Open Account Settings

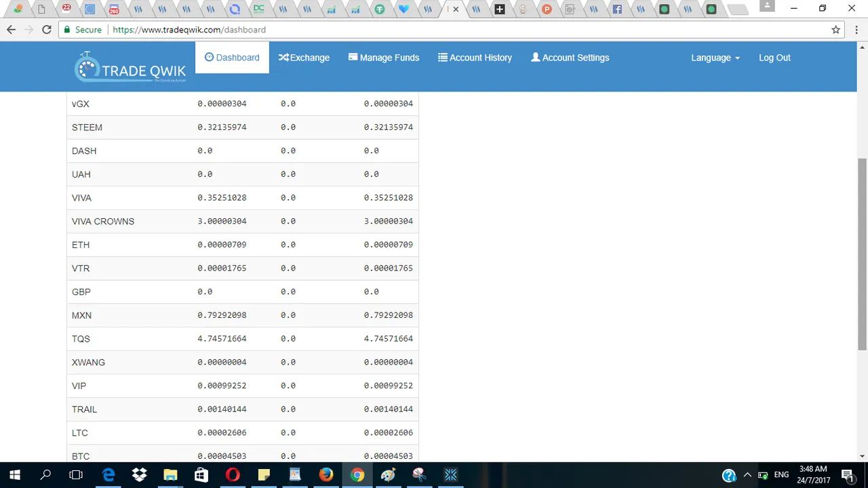(x=570, y=58)
